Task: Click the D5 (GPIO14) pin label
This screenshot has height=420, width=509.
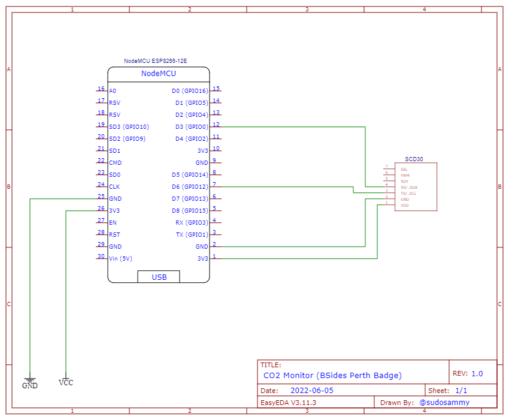Action: point(190,175)
